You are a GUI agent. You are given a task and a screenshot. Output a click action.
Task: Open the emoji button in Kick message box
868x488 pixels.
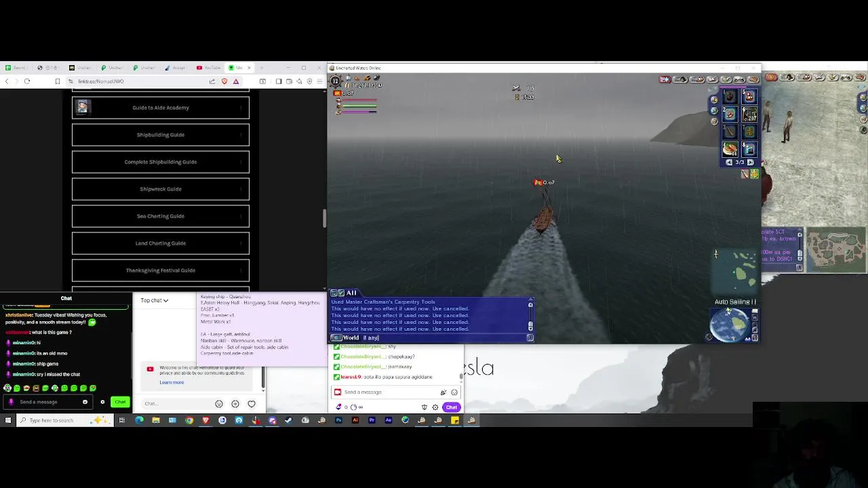coord(85,402)
